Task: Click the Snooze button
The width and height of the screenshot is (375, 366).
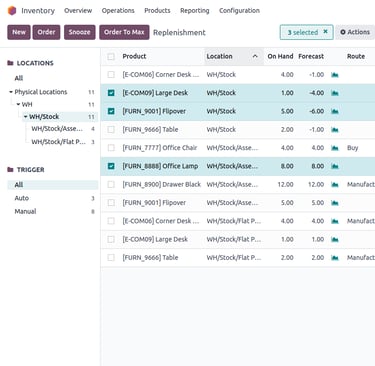Action: [x=80, y=32]
